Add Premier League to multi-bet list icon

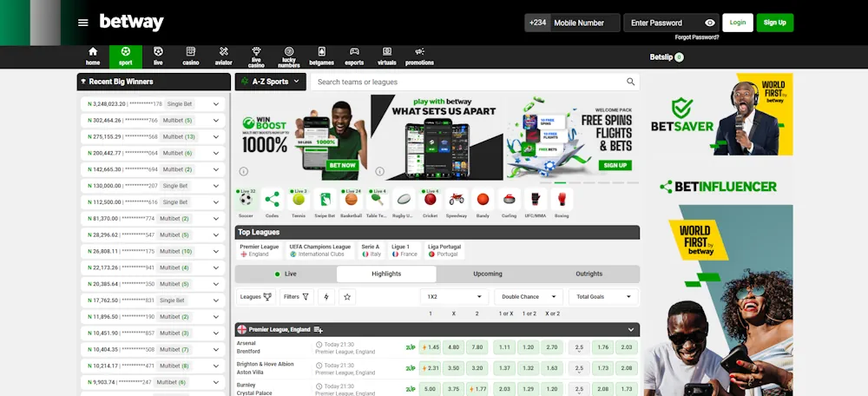(319, 329)
